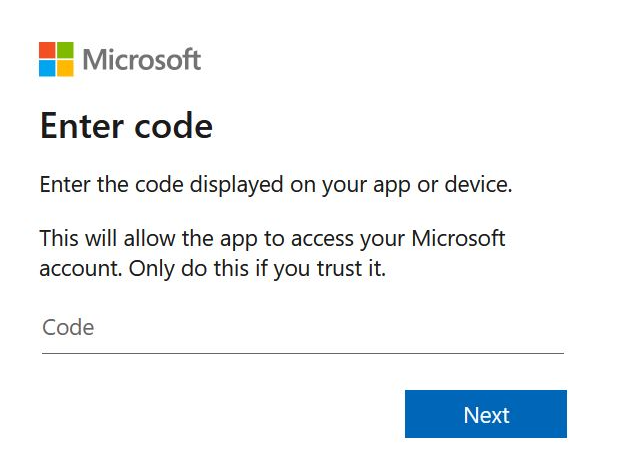Click 'Enter the code displayed' instruction sentence
Viewport: 618px width, 459px height.
276,184
